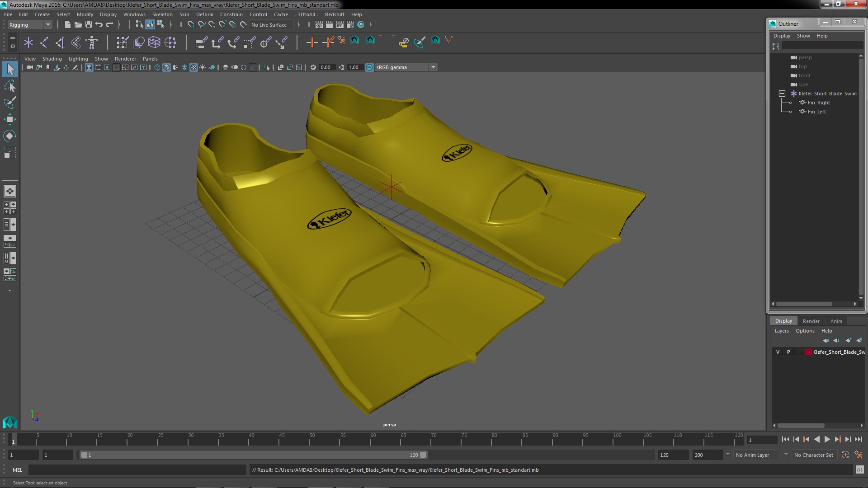
Task: Toggle auto keyframe icon near character set
Action: coord(845,455)
